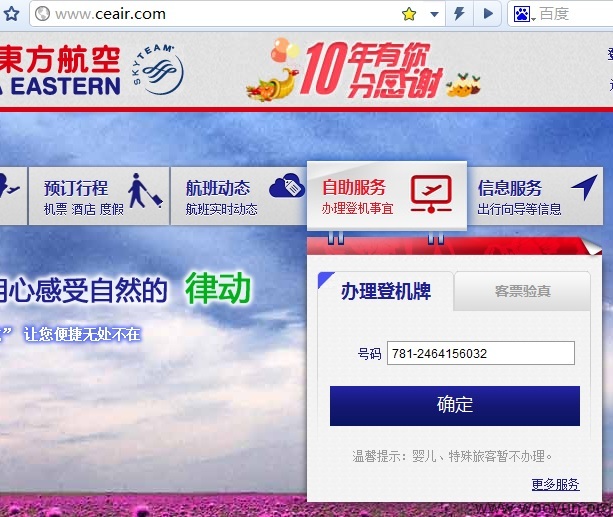Click the cloud luggage tag icon
Image resolution: width=613 pixels, height=517 pixels.
click(x=287, y=185)
